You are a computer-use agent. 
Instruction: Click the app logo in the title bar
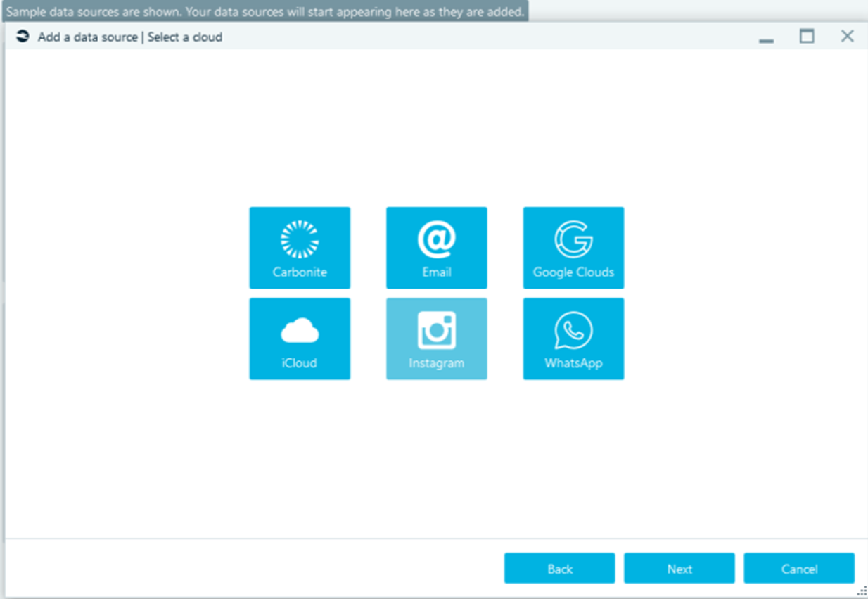coord(23,37)
